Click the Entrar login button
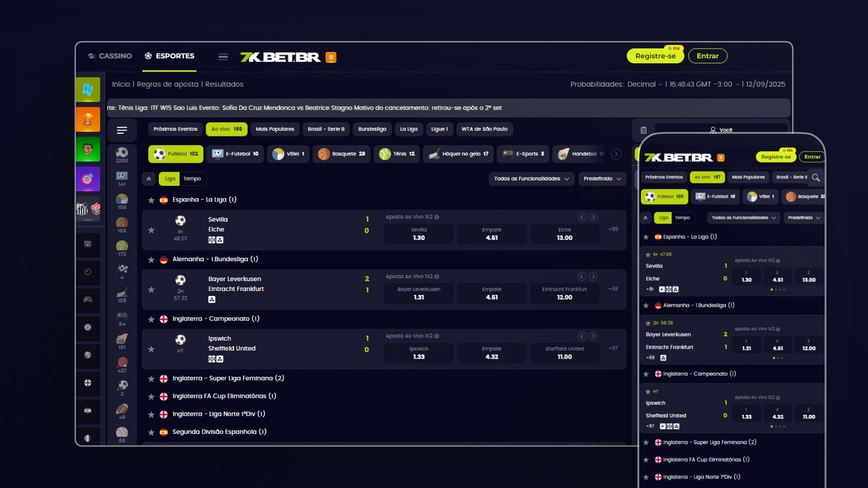The image size is (868, 488). (707, 56)
